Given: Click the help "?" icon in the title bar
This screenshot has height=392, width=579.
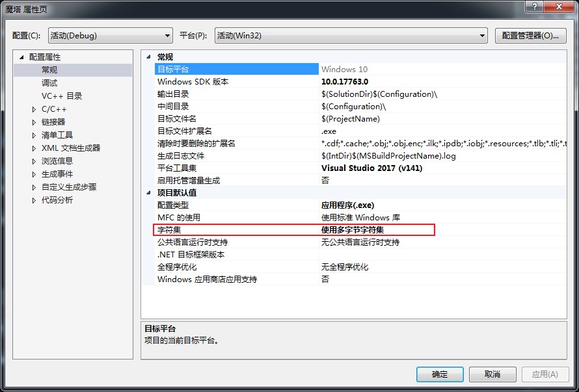Looking at the screenshot, I should [533, 8].
